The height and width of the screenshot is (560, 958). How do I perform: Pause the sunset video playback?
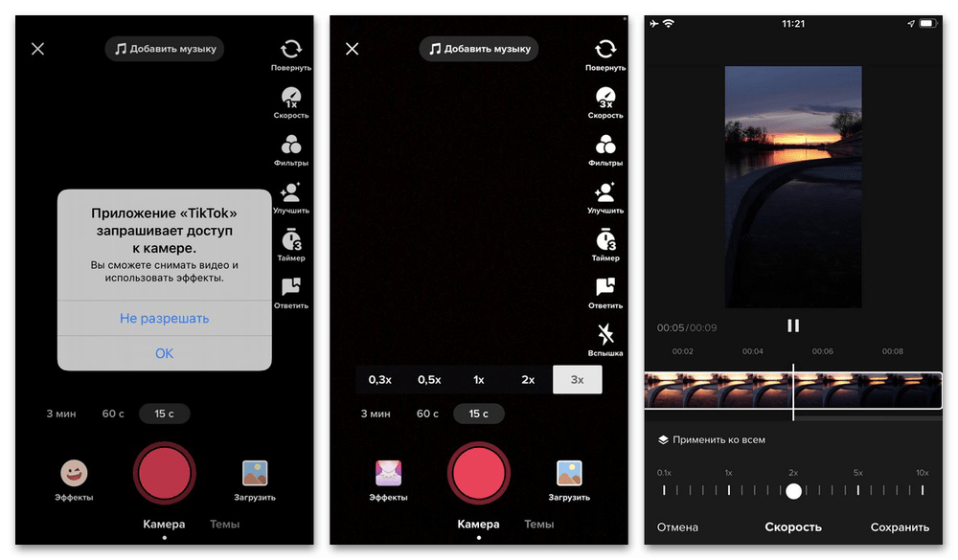[793, 325]
